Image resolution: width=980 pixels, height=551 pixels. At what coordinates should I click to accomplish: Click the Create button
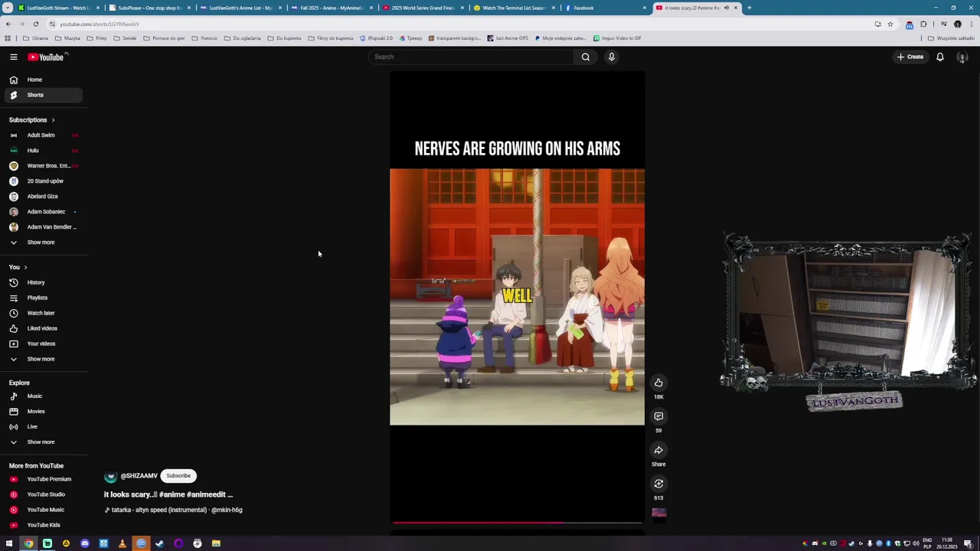tap(911, 57)
